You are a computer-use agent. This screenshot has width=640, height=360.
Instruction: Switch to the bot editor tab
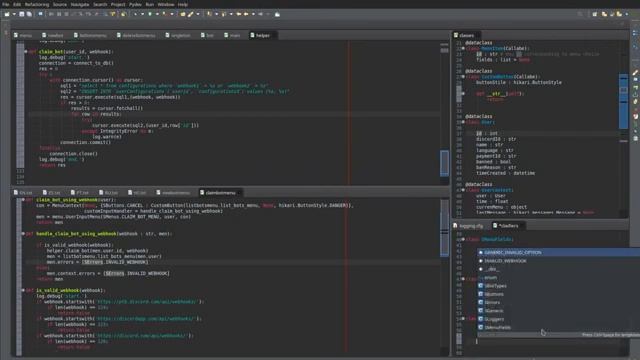pos(208,36)
